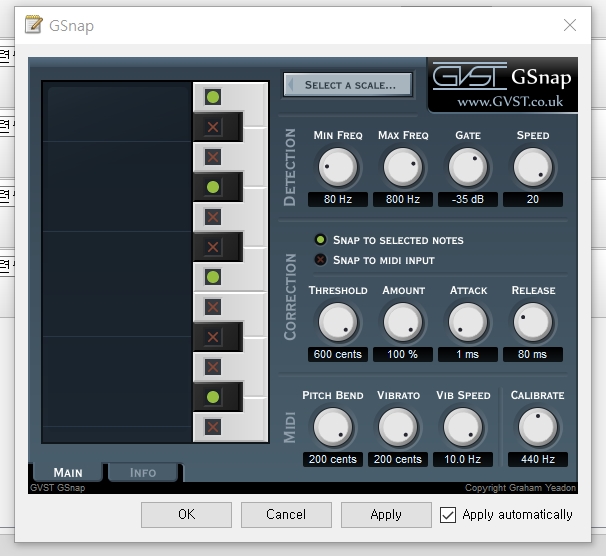Switch to the Info tab
The image size is (606, 556).
[x=143, y=472]
